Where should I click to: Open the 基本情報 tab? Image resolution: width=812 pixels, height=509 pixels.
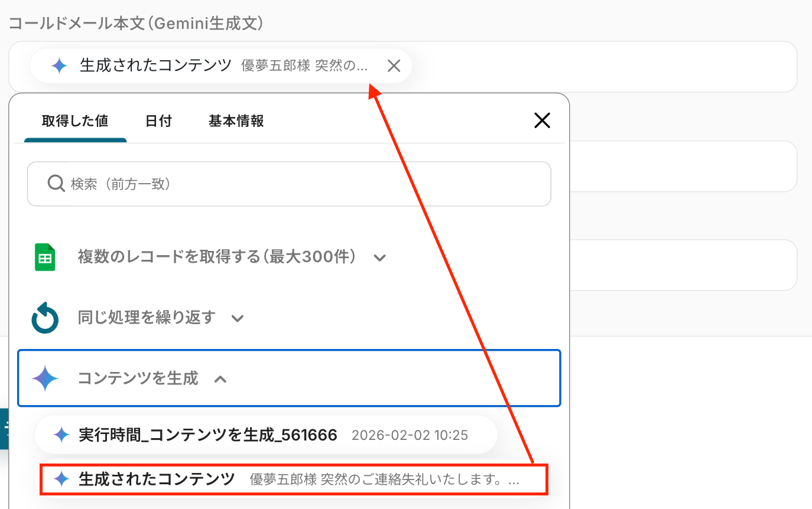236,121
